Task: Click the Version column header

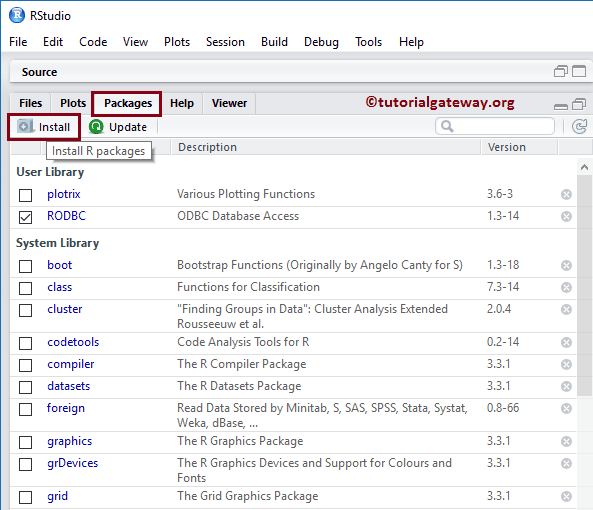Action: point(519,147)
